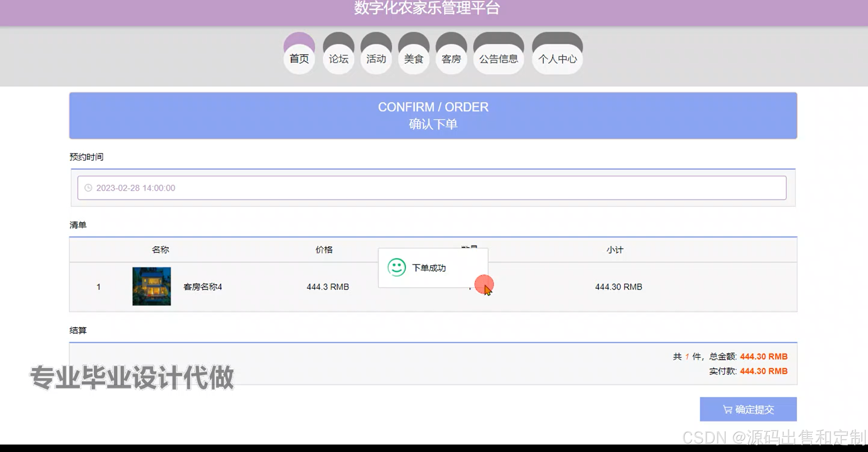This screenshot has width=868, height=452.
Task: Click the clock icon in date field
Action: click(x=88, y=188)
